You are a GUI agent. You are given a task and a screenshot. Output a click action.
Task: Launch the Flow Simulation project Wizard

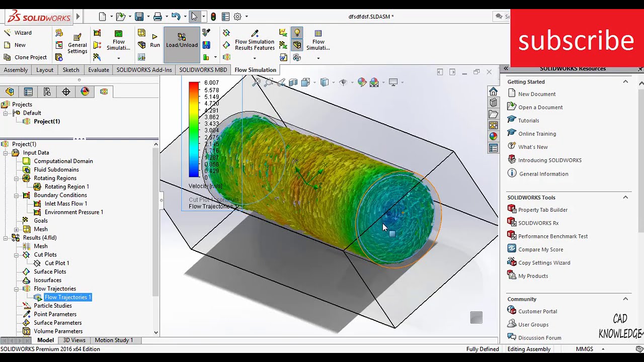[18, 33]
